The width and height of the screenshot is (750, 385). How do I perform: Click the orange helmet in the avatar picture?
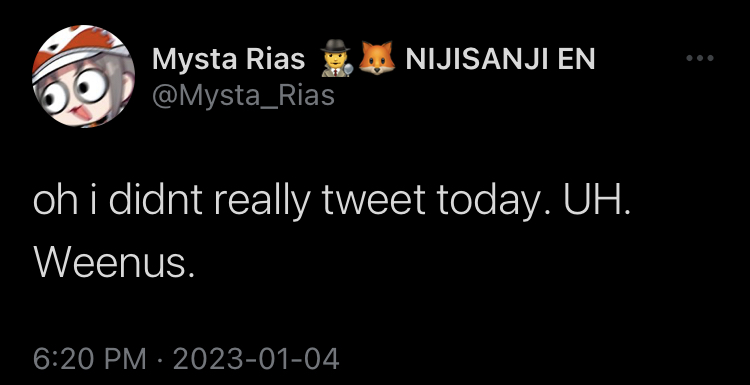(80, 48)
